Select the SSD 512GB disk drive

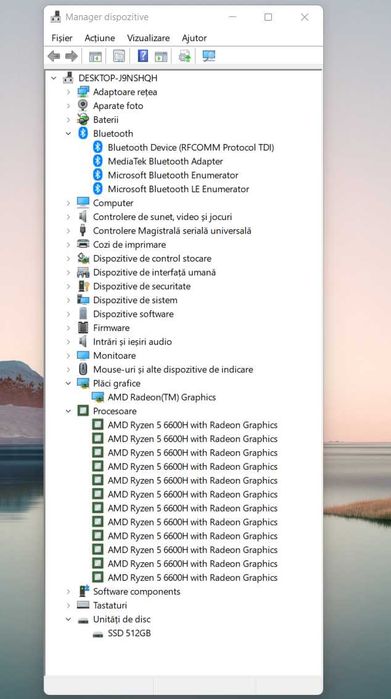pyautogui.click(x=129, y=633)
